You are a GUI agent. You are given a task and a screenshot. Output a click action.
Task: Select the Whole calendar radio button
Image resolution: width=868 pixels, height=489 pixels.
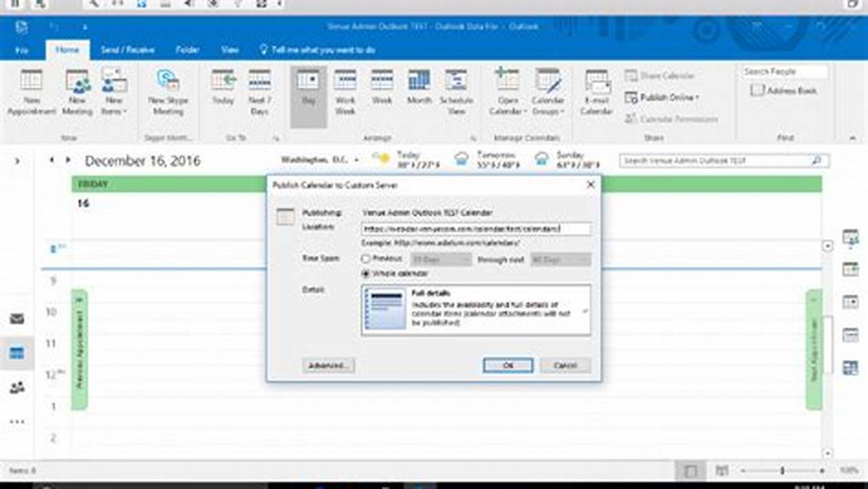tap(366, 273)
